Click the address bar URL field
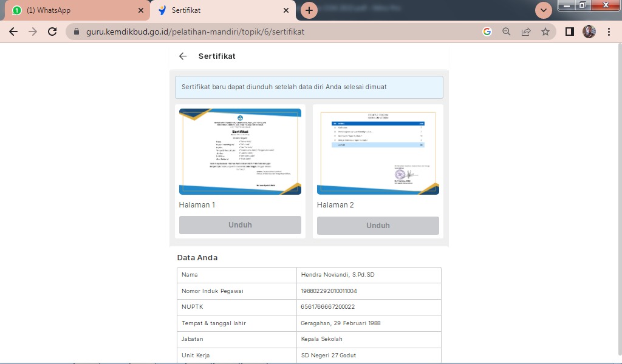The width and height of the screenshot is (622, 364). tap(273, 32)
